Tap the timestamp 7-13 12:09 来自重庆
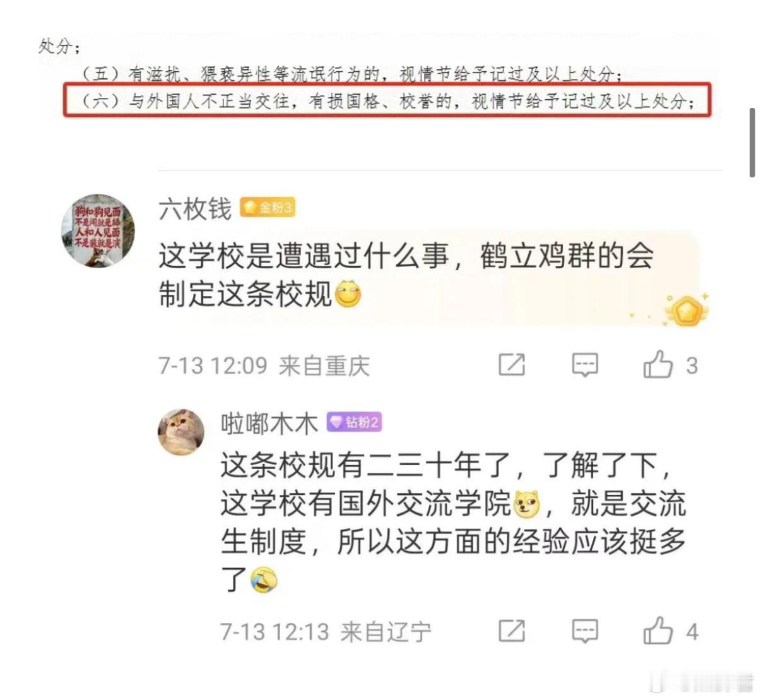Screen dimensions: 761x700 [264, 365]
